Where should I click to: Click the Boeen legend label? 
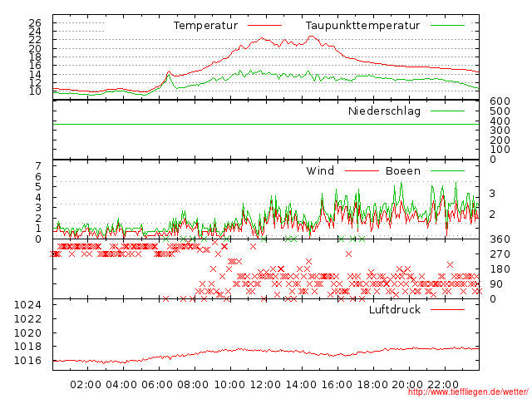pyautogui.click(x=402, y=170)
